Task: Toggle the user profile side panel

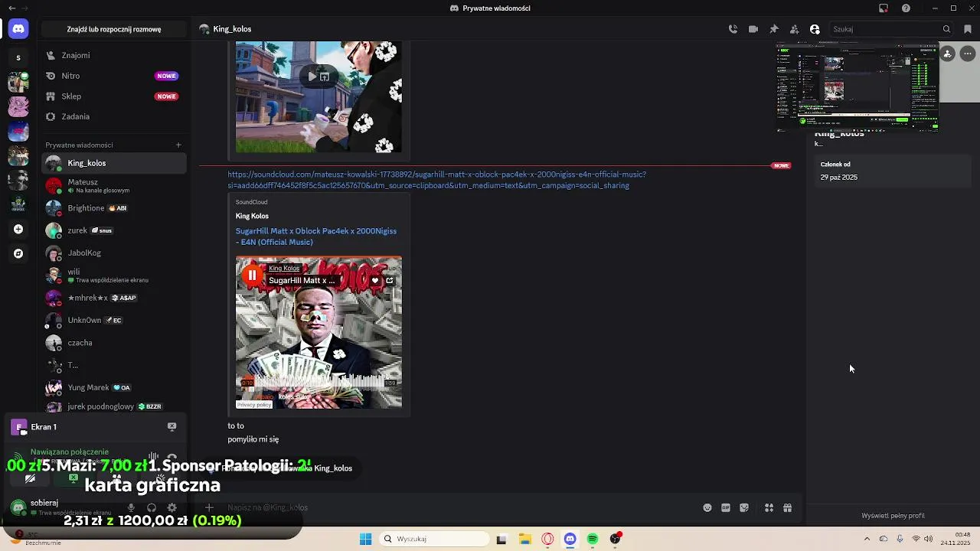Action: pos(815,29)
